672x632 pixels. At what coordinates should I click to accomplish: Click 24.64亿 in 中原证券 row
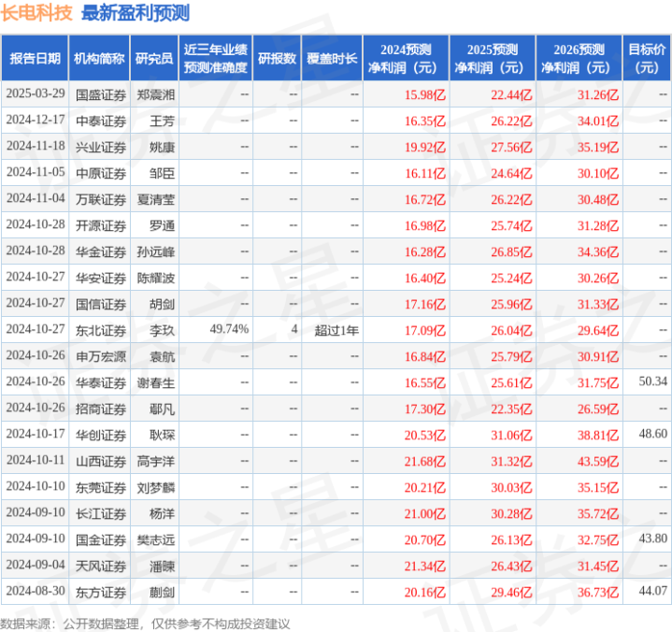pos(512,173)
